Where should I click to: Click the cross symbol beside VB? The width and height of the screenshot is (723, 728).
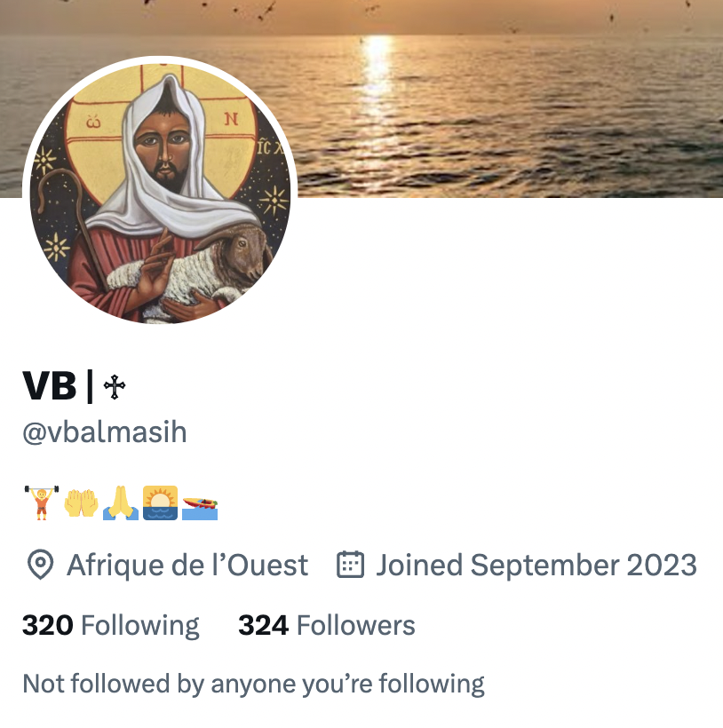[x=115, y=387]
